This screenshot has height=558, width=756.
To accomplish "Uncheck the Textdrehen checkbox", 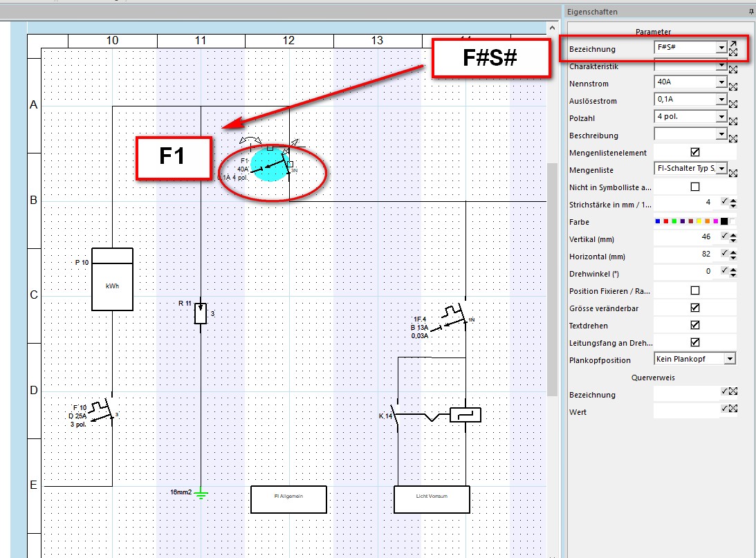I will pyautogui.click(x=695, y=325).
